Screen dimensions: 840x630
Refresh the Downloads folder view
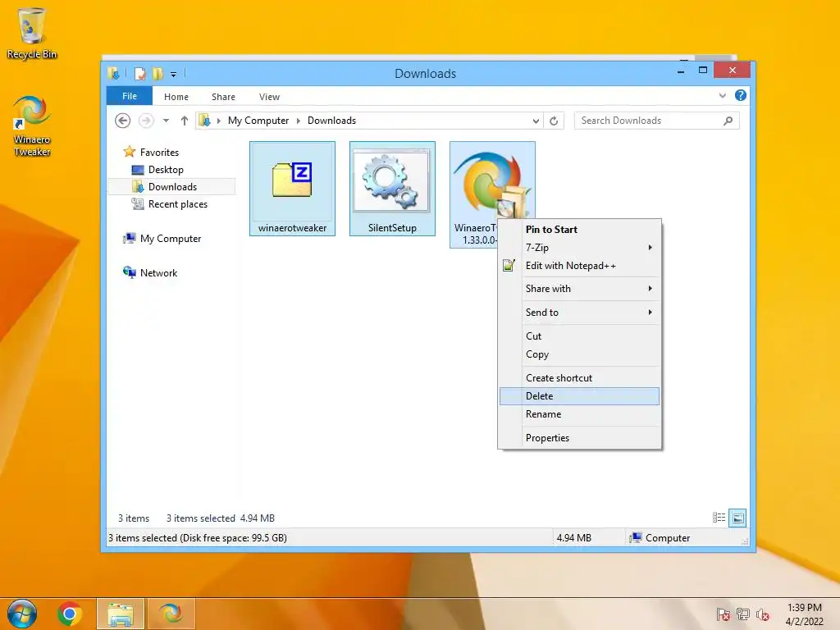[554, 121]
